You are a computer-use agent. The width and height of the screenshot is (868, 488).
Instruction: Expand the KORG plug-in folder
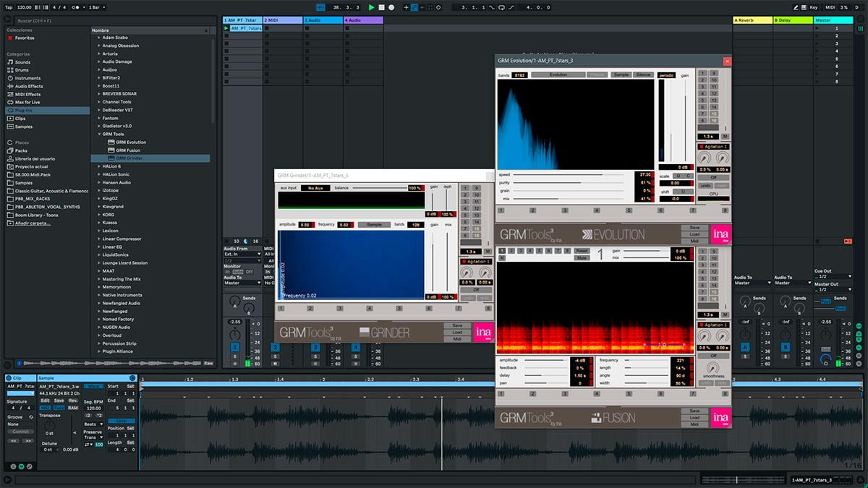click(x=100, y=215)
